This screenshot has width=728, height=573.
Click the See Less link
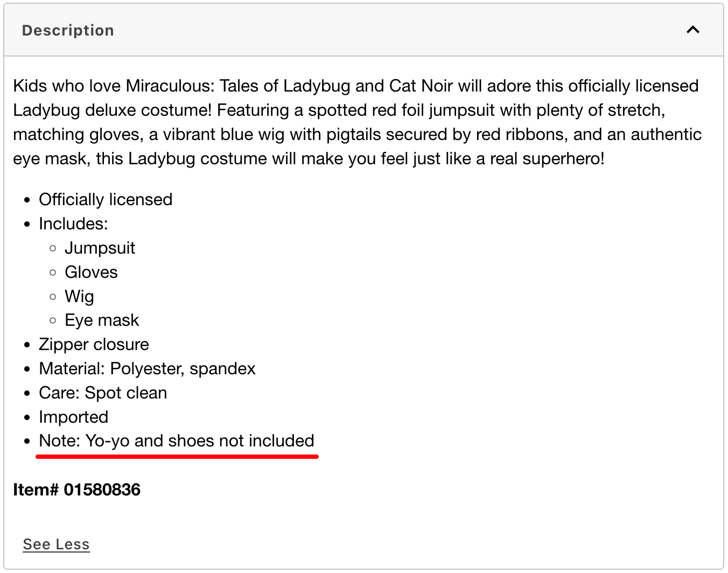(x=56, y=544)
